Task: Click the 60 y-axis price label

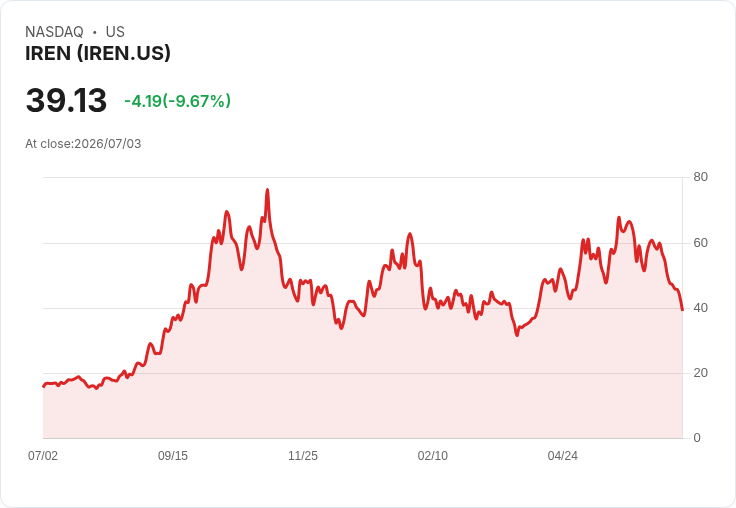Action: [x=700, y=243]
